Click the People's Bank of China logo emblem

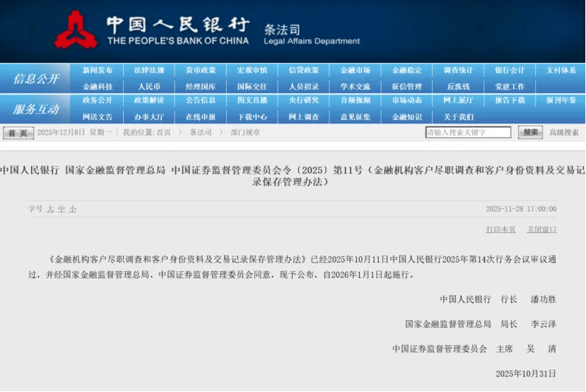coord(76,29)
